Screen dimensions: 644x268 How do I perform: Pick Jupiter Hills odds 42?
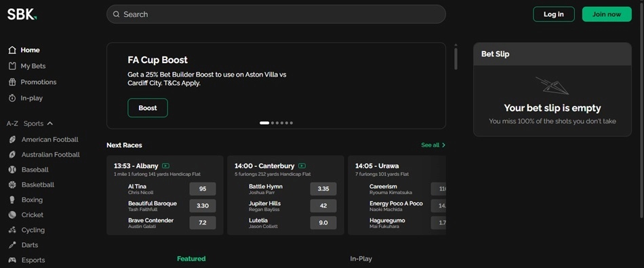pos(323,206)
